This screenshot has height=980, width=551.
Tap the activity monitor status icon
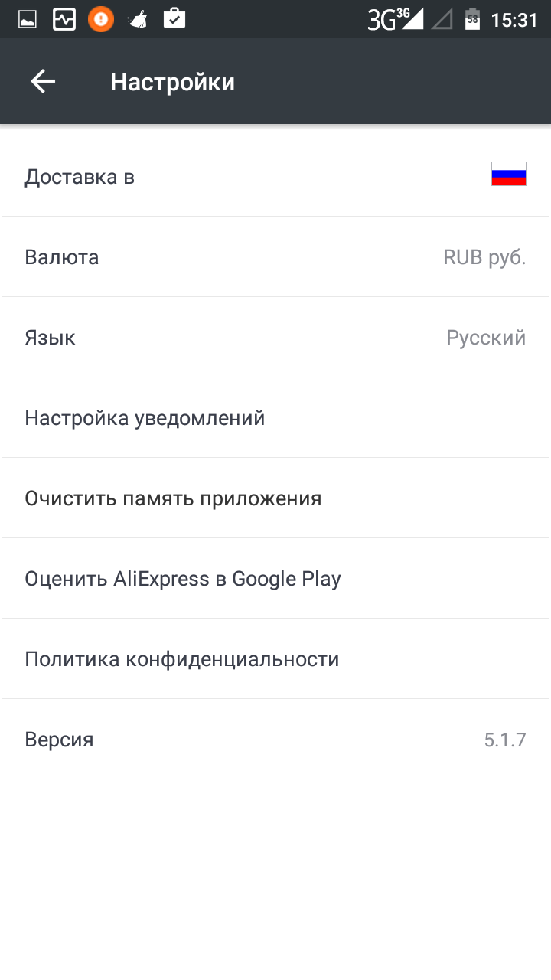pos(64,19)
